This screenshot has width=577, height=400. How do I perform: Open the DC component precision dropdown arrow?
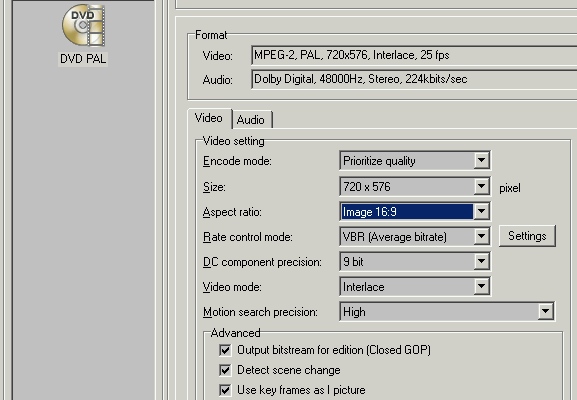(x=481, y=262)
